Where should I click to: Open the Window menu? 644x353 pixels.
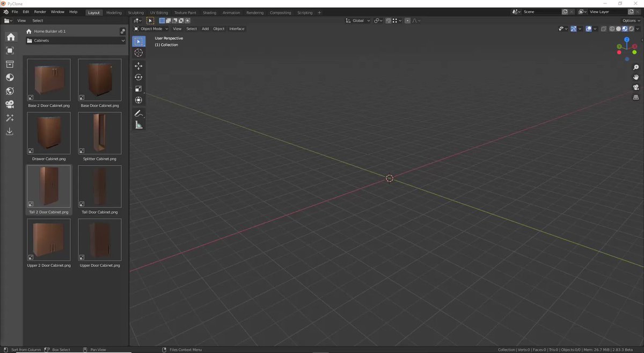click(x=57, y=12)
